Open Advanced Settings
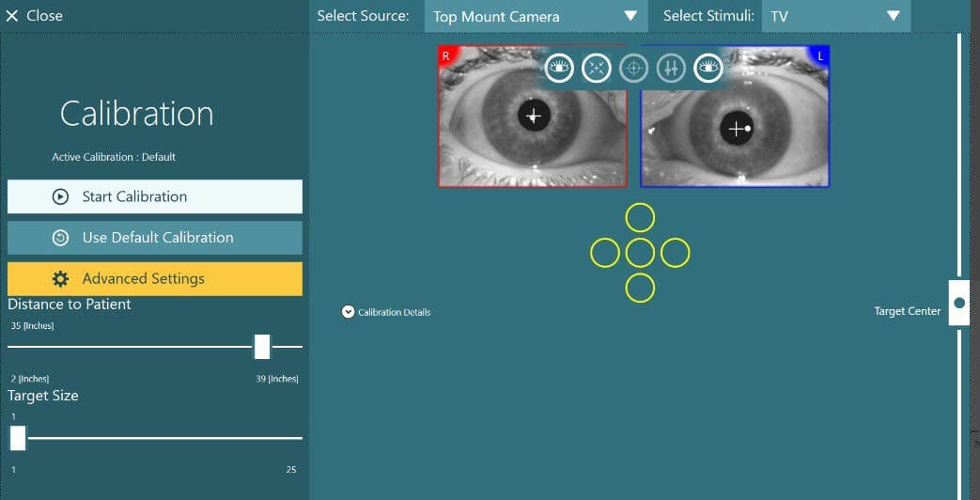The image size is (980, 500). coord(155,279)
